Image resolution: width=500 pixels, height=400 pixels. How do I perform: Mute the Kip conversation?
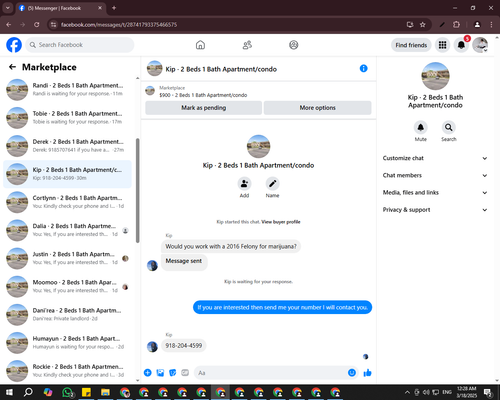421,127
